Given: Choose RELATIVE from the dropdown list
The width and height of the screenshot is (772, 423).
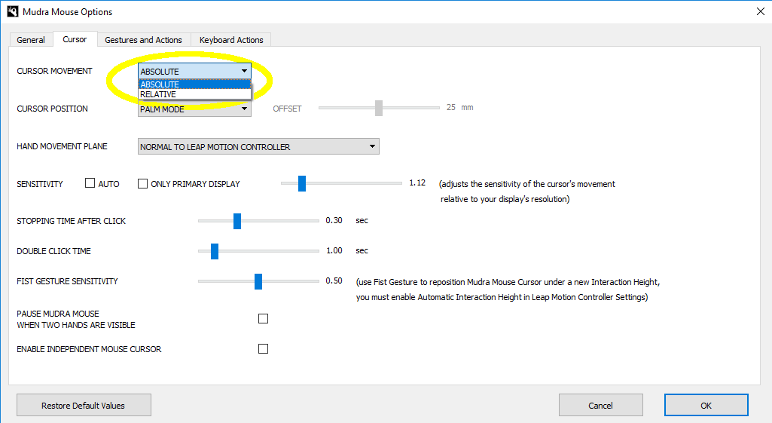Looking at the screenshot, I should click(195, 94).
